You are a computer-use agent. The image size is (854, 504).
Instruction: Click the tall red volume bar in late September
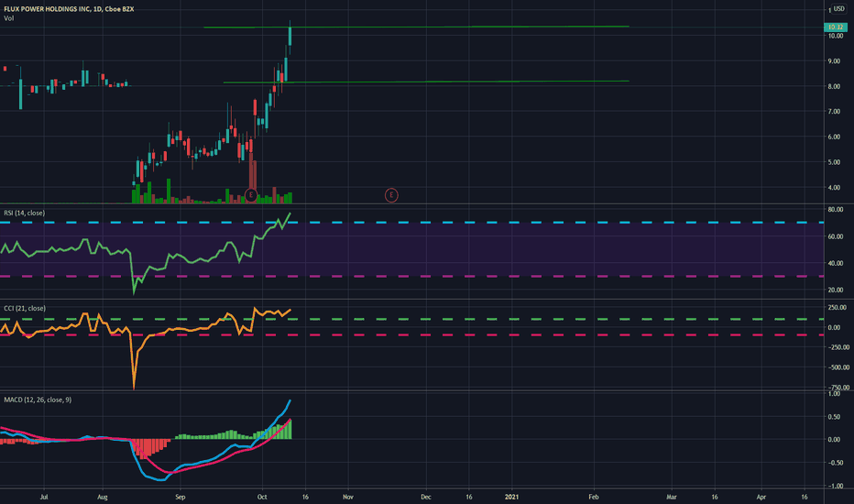(x=252, y=177)
